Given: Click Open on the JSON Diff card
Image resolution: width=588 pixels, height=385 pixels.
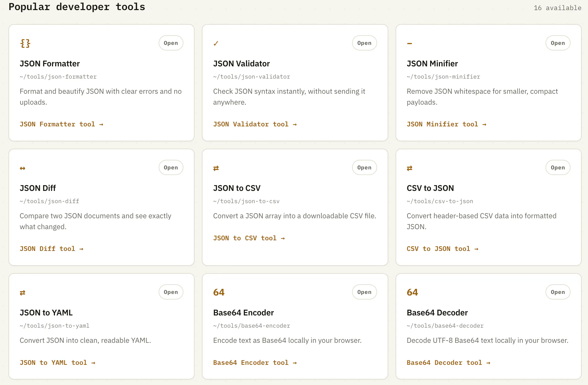Looking at the screenshot, I should (171, 168).
